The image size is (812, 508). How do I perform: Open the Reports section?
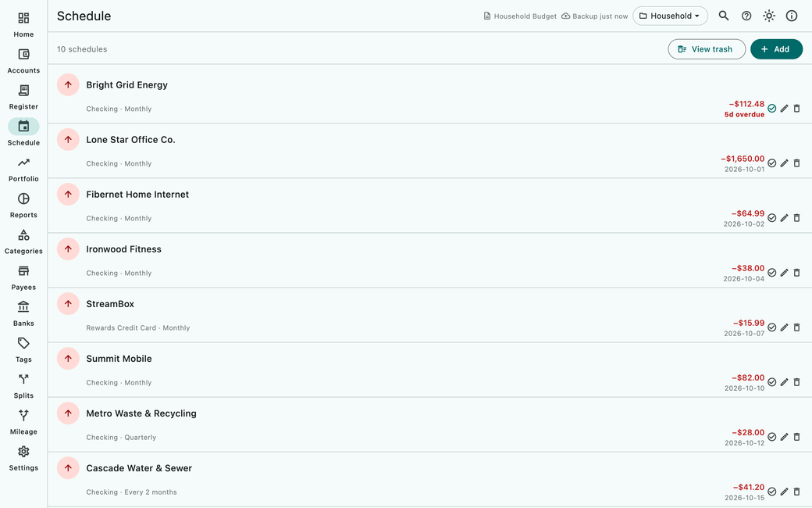[x=23, y=206]
